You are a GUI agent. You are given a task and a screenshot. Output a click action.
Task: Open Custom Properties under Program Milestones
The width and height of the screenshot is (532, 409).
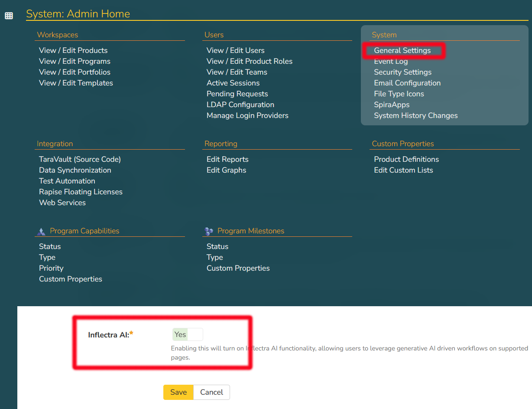click(x=238, y=268)
